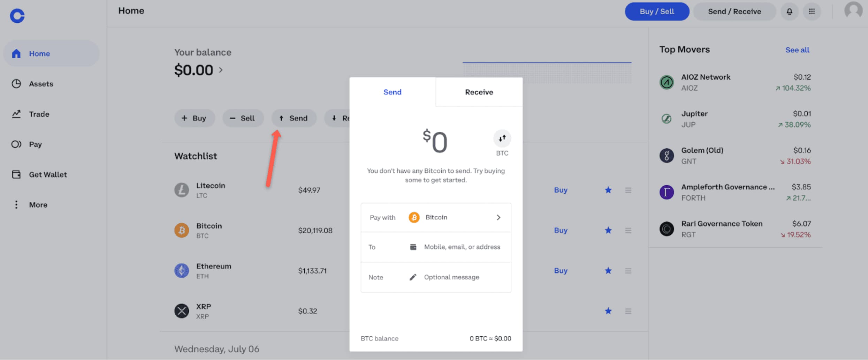The width and height of the screenshot is (868, 360).
Task: Click the Bitcoin coin icon in watchlist
Action: 182,230
